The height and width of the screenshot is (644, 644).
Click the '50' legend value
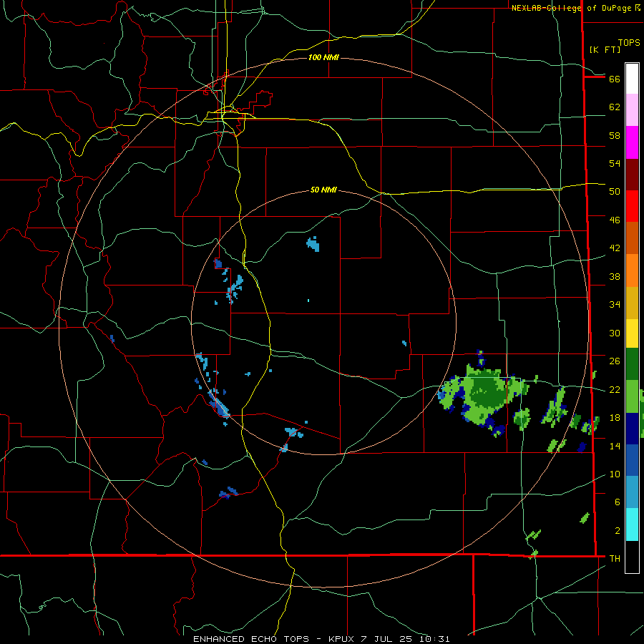click(x=615, y=192)
